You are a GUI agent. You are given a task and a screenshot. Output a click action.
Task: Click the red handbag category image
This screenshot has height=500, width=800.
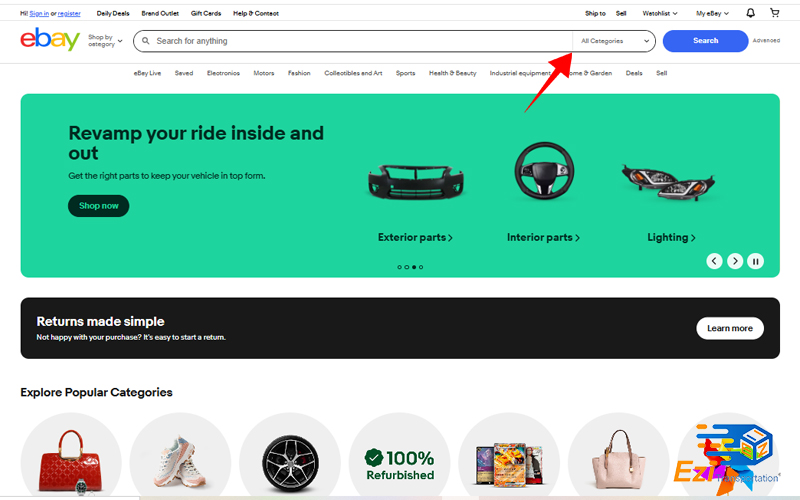(71, 460)
